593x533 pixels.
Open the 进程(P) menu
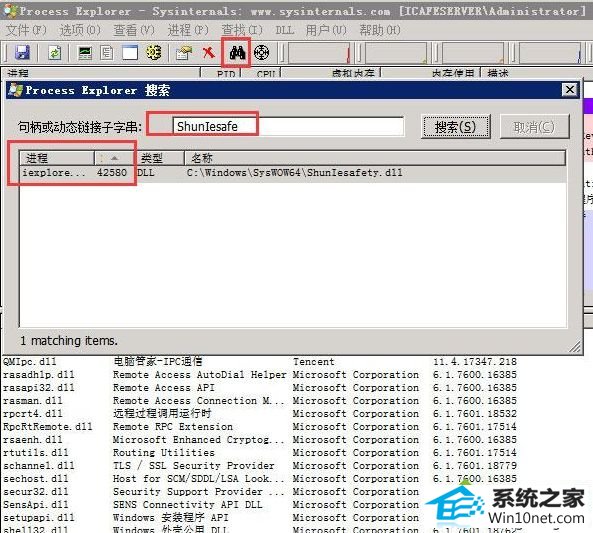[x=188, y=30]
